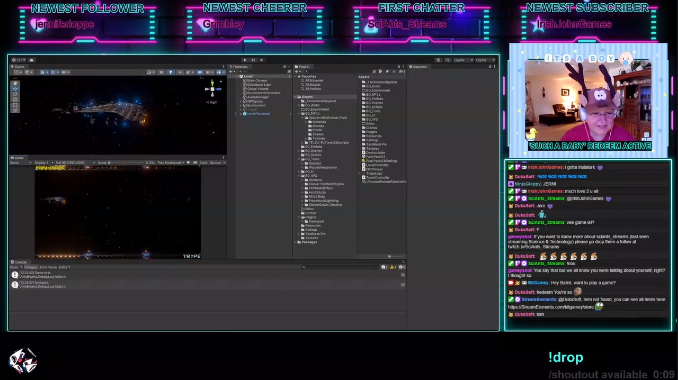This screenshot has height=380, width=678.
Task: Open the Display 1 dropdown in Game view
Action: point(44,163)
